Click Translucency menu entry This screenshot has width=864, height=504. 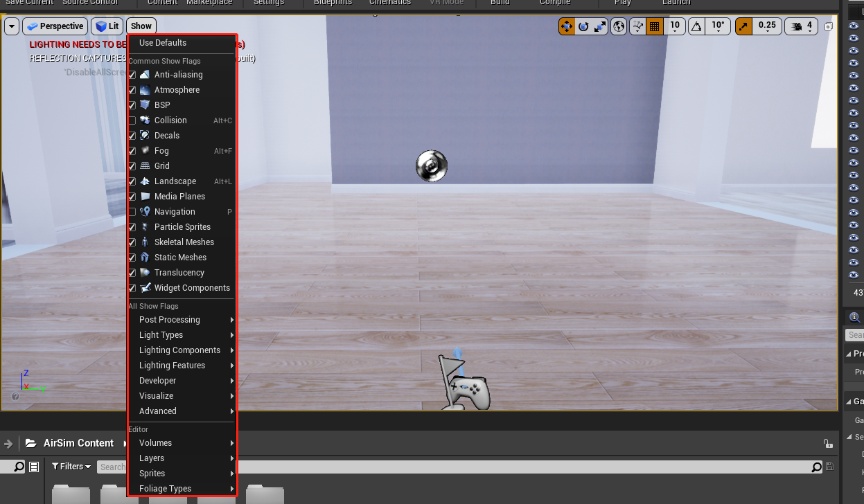(182, 273)
